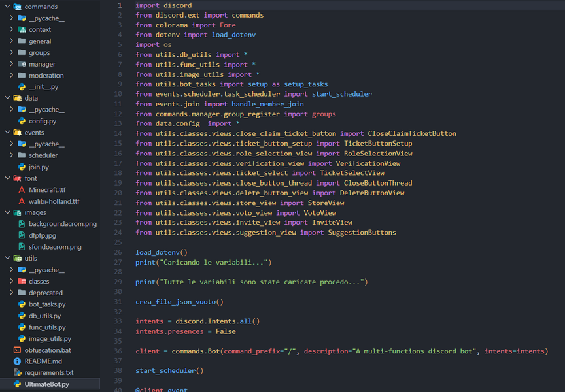Click 'load_dotenv()' call on line 26
Screen dimensions: 565x392
[162, 252]
